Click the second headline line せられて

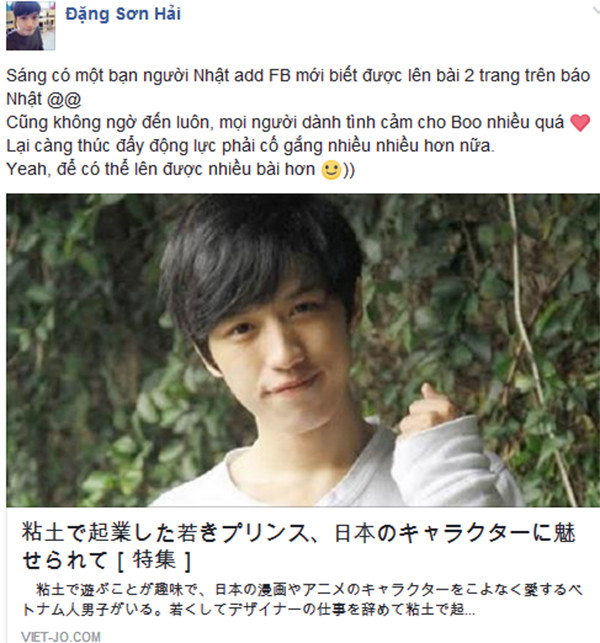pyautogui.click(x=64, y=560)
